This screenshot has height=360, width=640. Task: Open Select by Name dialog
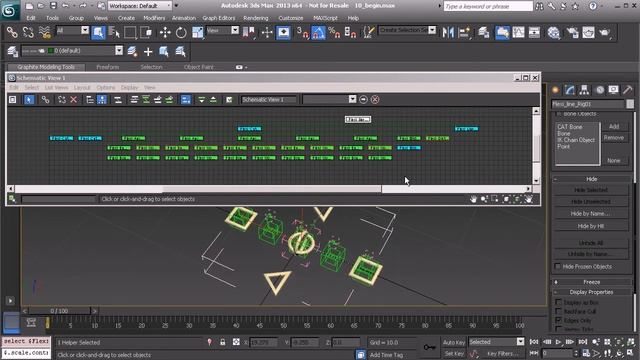(114, 32)
